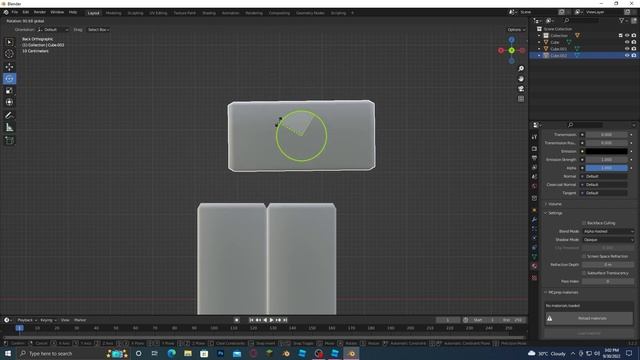Switch to the Modeling workspace tab
Screen dimensions: 640x360
pos(113,13)
